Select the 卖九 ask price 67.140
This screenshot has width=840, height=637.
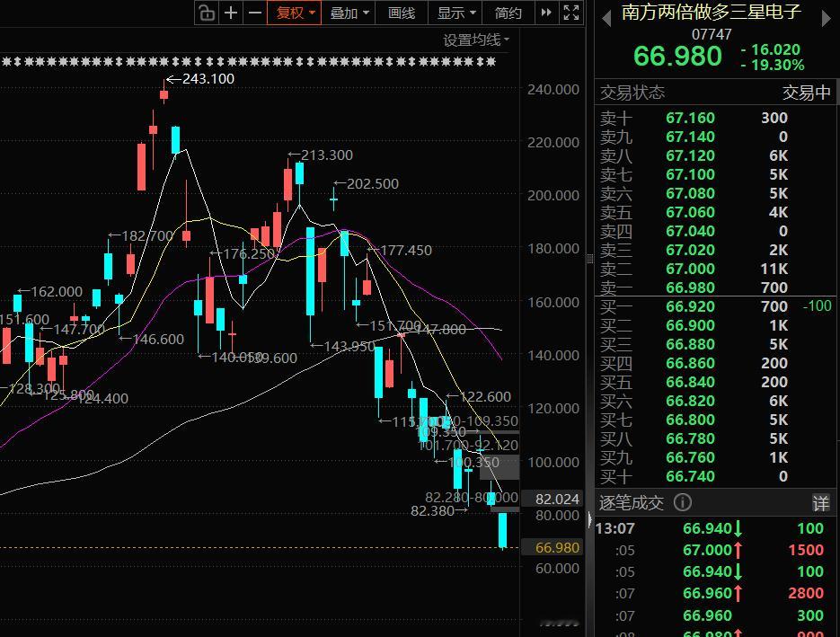click(x=690, y=137)
